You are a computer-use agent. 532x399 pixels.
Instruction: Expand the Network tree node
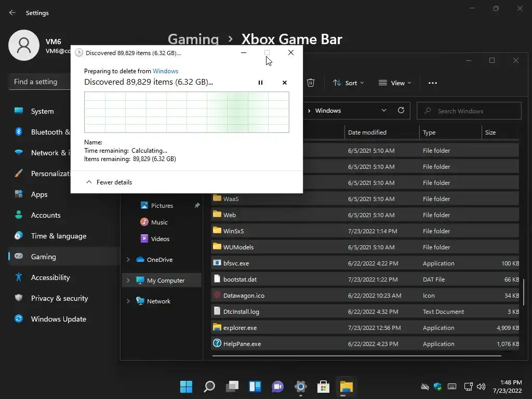128,301
